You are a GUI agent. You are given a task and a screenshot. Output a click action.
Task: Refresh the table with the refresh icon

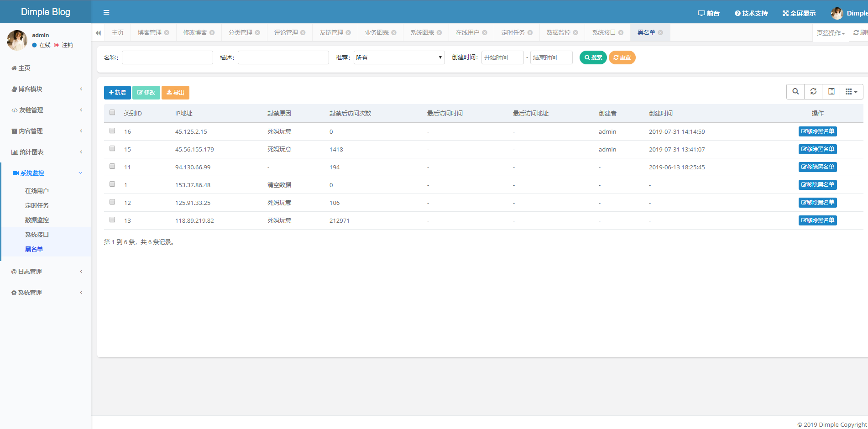813,92
